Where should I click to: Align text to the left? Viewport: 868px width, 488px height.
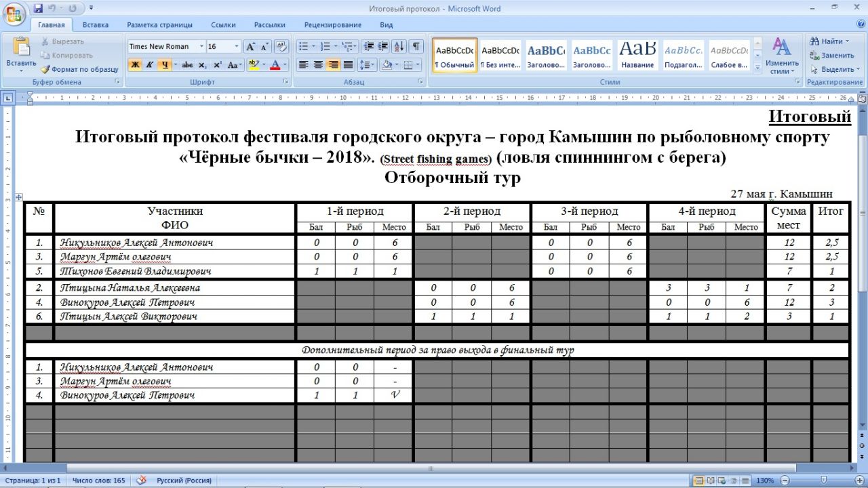point(303,65)
